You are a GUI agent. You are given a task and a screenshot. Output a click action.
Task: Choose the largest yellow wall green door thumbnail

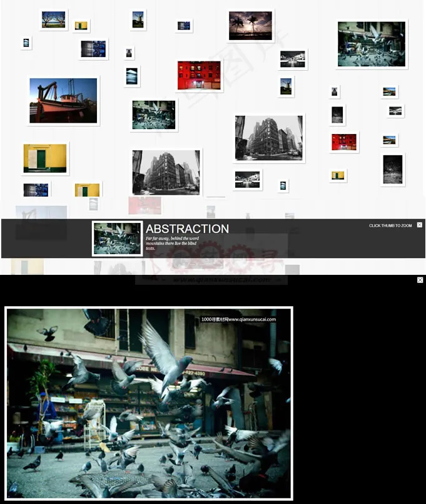(45, 158)
